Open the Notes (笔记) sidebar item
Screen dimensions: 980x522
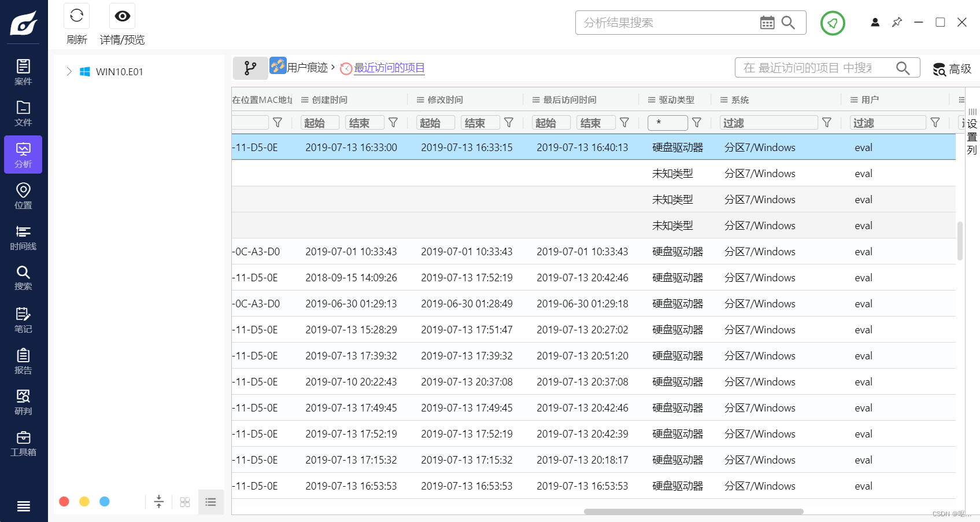23,320
